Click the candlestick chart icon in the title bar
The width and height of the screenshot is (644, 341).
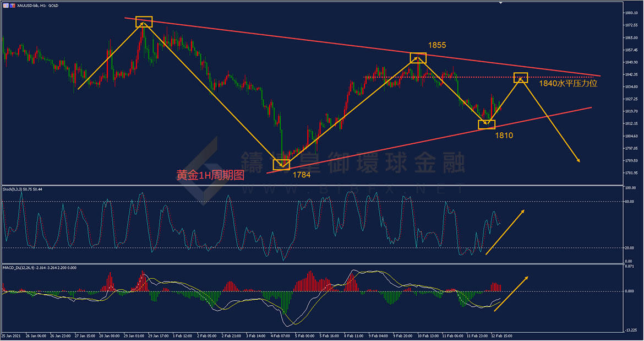coord(6,5)
